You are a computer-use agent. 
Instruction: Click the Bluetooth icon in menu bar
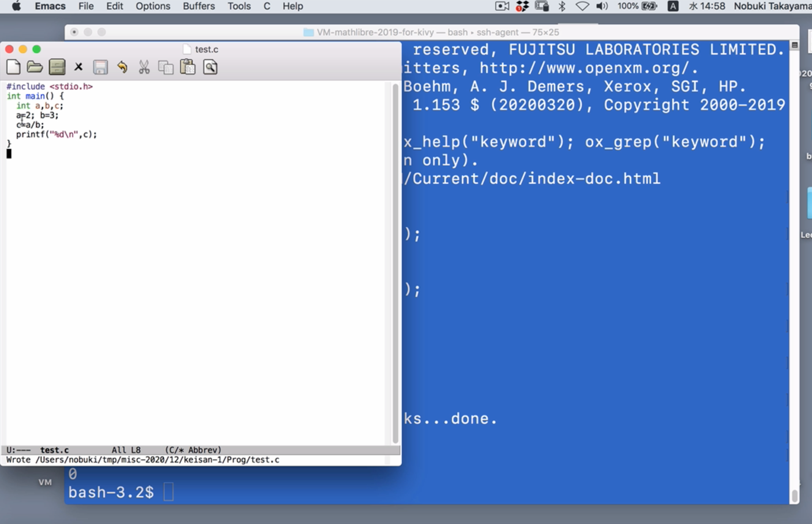[x=562, y=6]
